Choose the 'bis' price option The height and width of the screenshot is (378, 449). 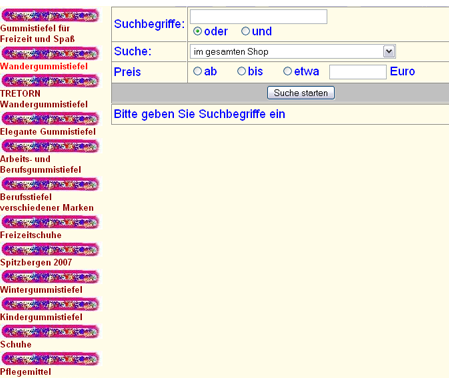pyautogui.click(x=241, y=71)
